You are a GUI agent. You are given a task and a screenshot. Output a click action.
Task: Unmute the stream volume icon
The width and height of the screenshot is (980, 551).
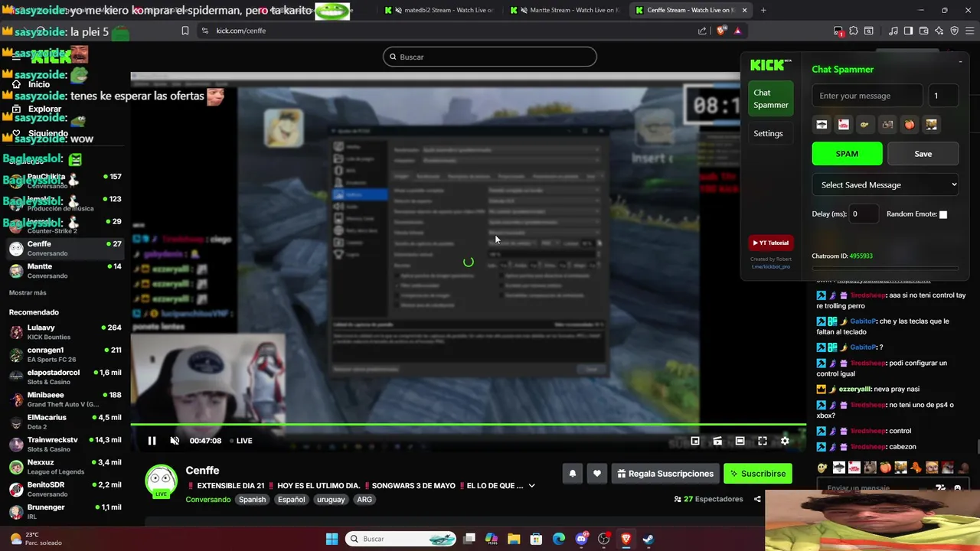coord(175,441)
